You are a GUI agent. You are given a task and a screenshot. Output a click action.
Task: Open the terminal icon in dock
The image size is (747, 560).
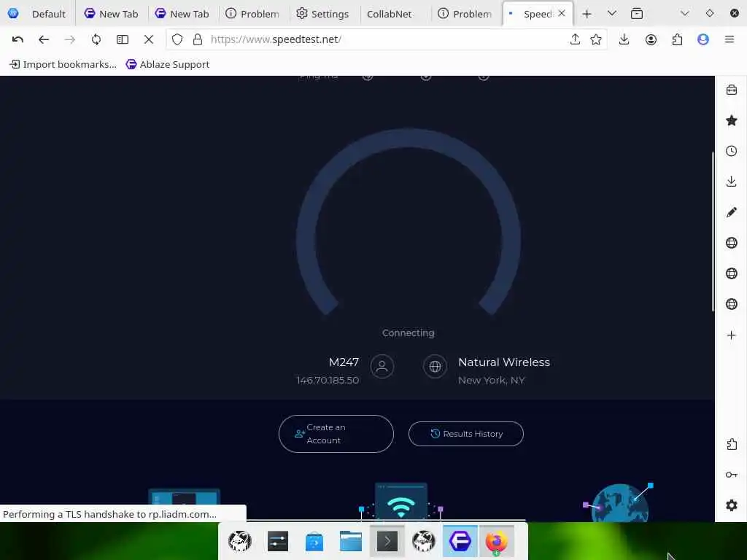(x=387, y=542)
